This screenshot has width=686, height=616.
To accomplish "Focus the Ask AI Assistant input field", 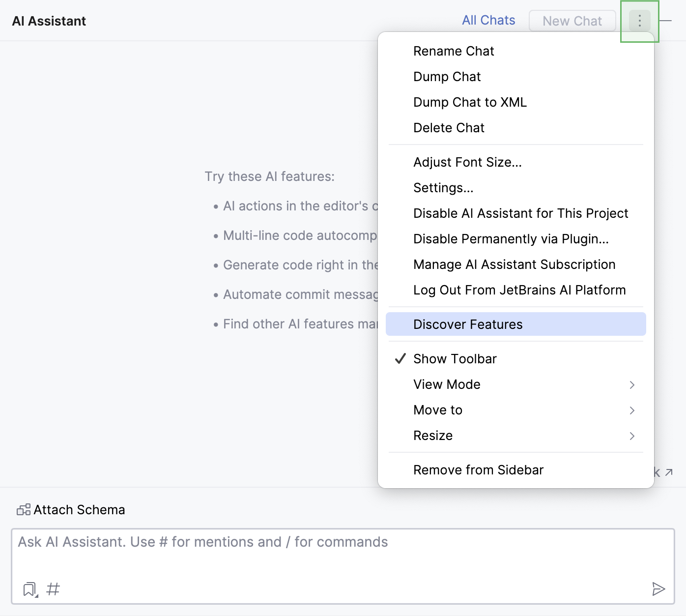I will tap(343, 566).
